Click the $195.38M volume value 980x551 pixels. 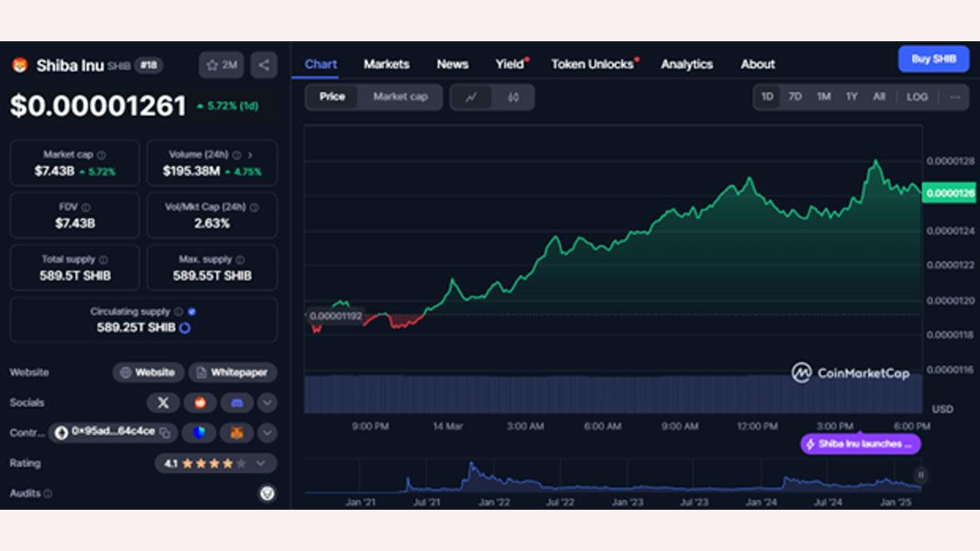[191, 171]
